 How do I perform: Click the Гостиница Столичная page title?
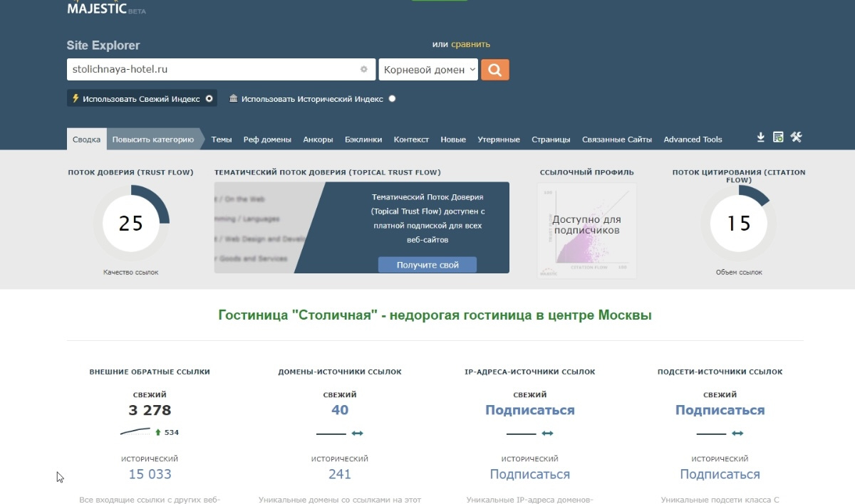pyautogui.click(x=435, y=315)
